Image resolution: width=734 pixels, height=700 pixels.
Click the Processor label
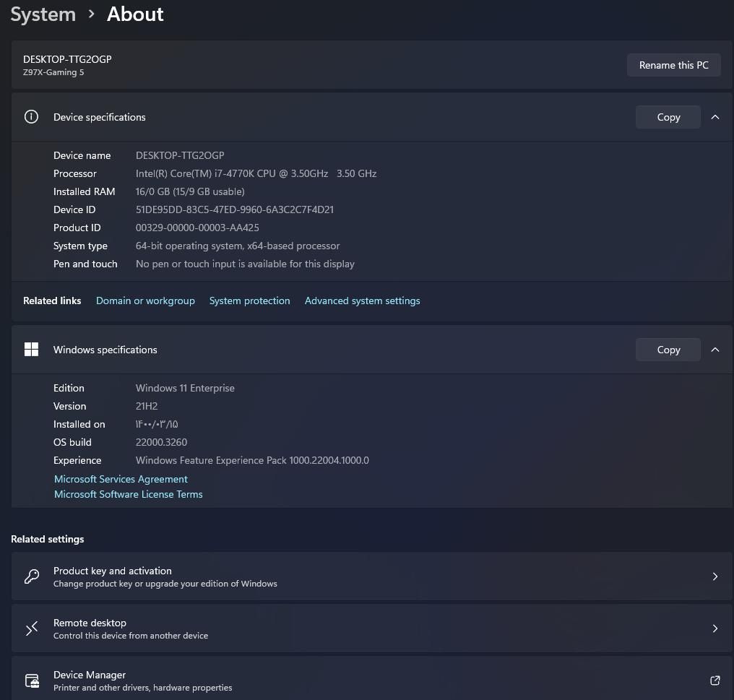click(x=75, y=173)
